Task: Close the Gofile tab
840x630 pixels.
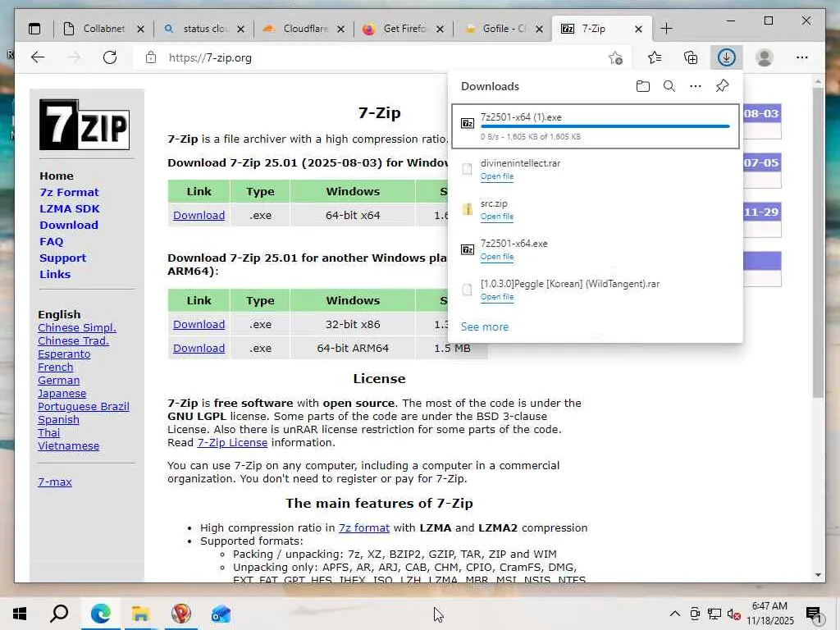Action: pos(540,29)
